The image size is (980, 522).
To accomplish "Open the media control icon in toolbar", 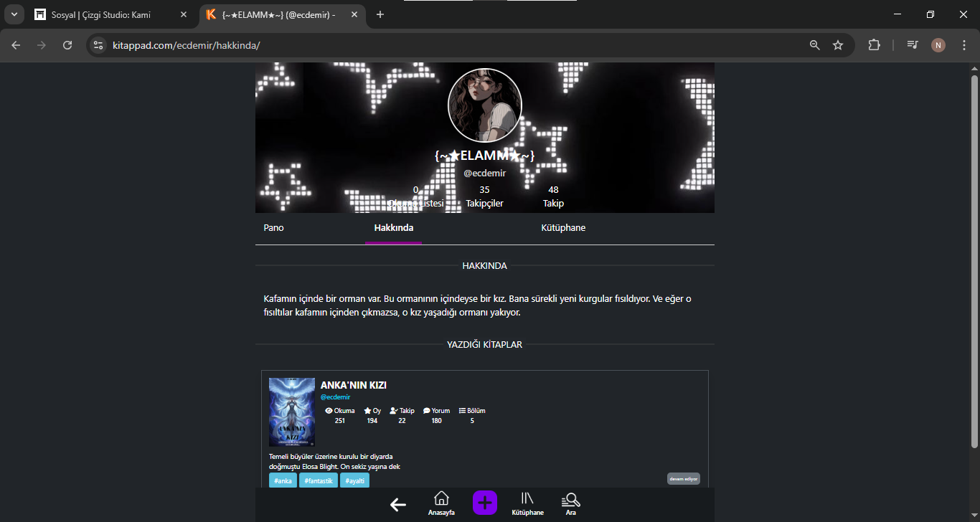I will tap(913, 45).
